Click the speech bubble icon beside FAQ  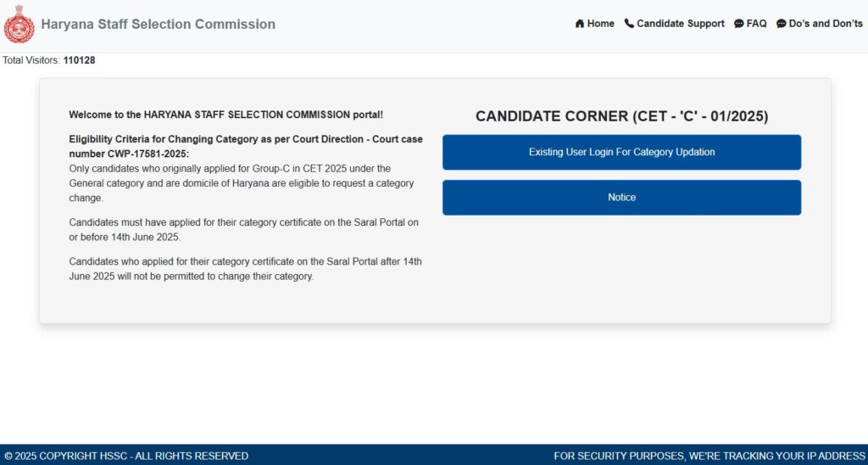pos(739,24)
